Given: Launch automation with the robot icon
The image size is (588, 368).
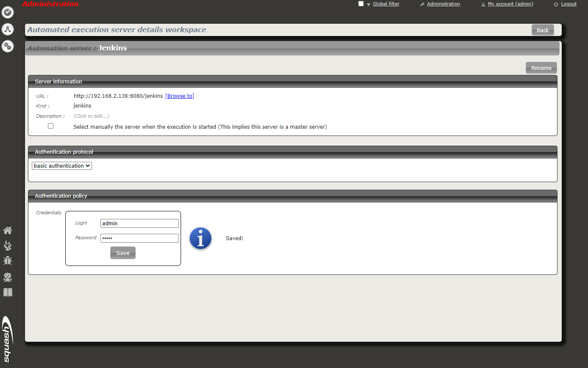Looking at the screenshot, I should [x=8, y=277].
